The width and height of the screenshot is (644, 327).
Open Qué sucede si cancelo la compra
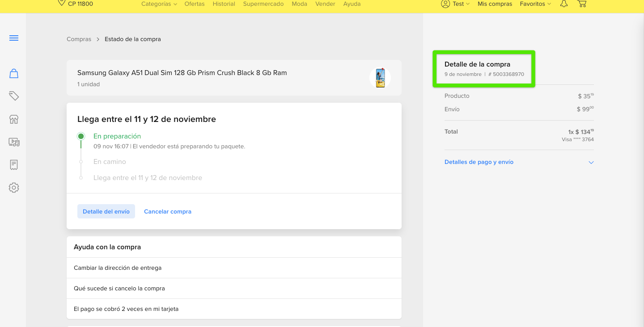point(234,289)
